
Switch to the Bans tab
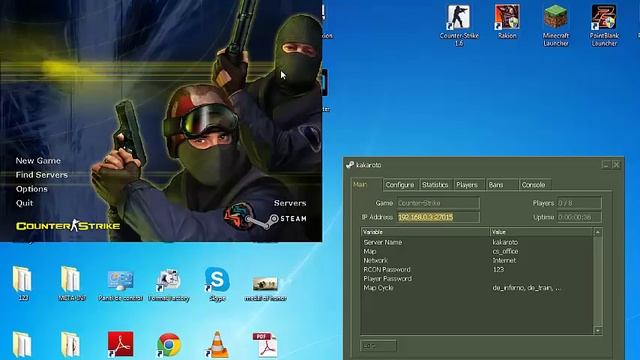point(502,185)
